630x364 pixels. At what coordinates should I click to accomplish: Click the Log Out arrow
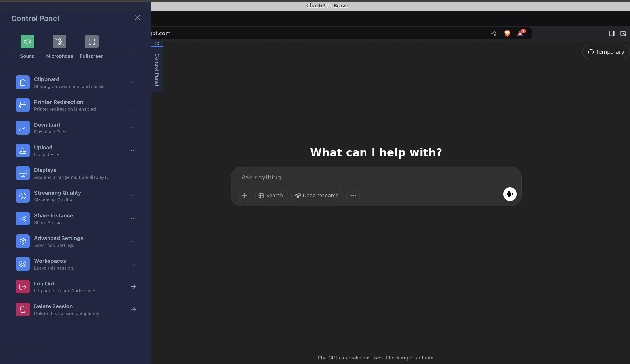[x=133, y=287]
